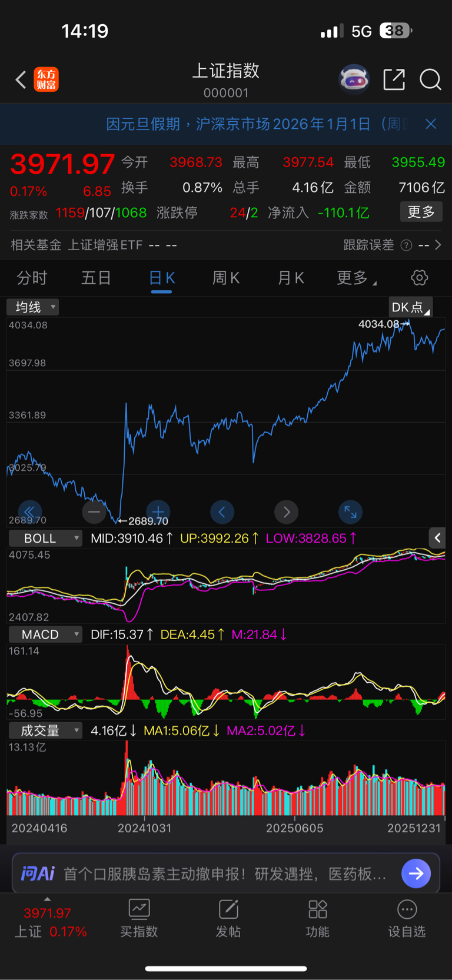Image resolution: width=452 pixels, height=980 pixels.
Task: Switch to 五日 tab
Action: pyautogui.click(x=96, y=278)
